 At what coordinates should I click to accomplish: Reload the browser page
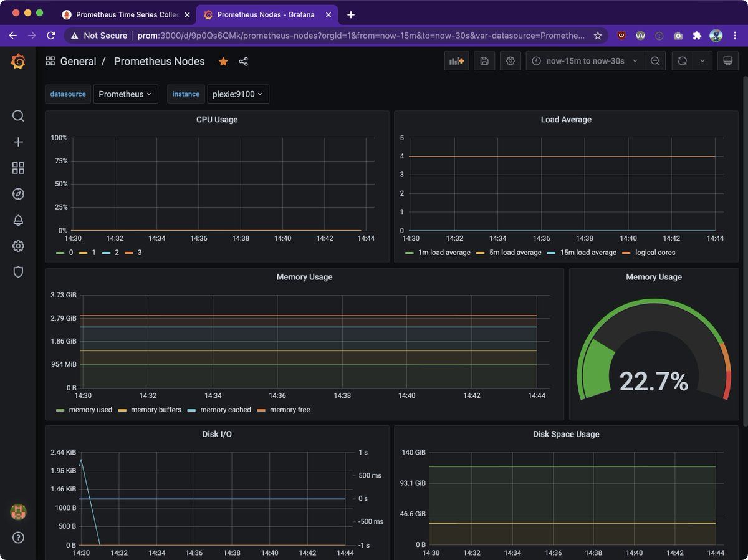[51, 36]
